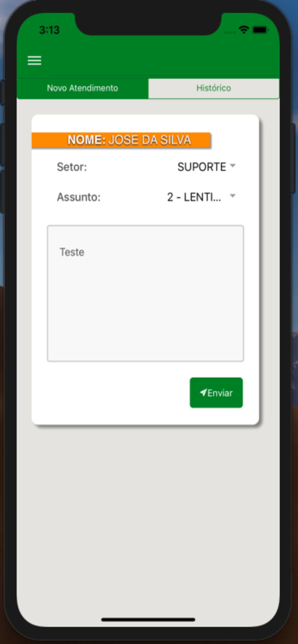298x644 pixels.
Task: Open the hamburger menu icon
Action: click(x=35, y=61)
